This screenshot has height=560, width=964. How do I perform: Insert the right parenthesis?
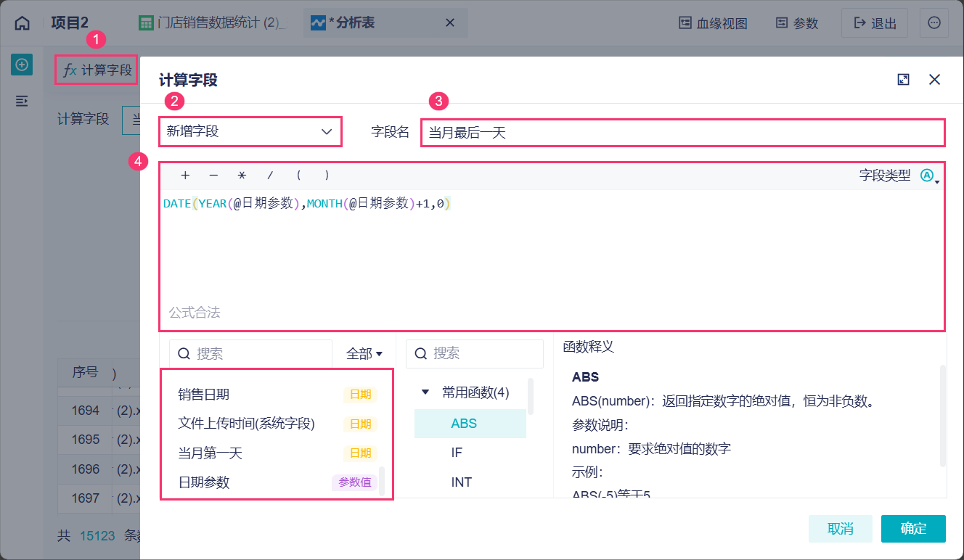coord(327,175)
